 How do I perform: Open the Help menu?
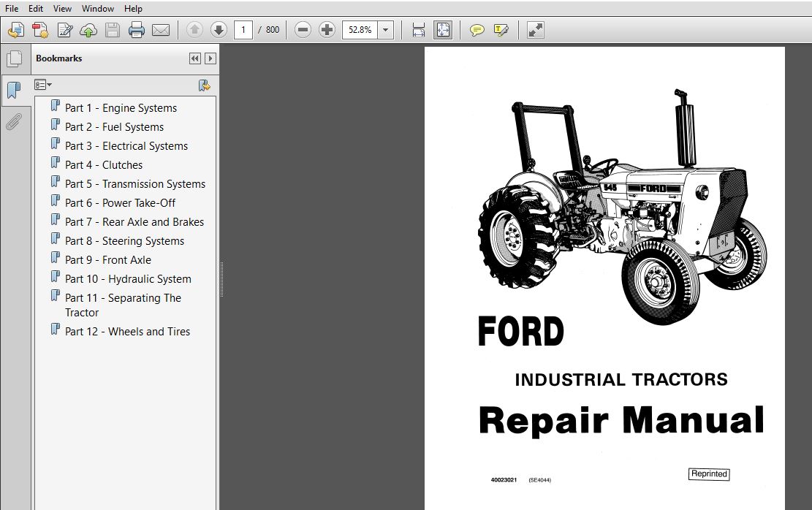133,9
